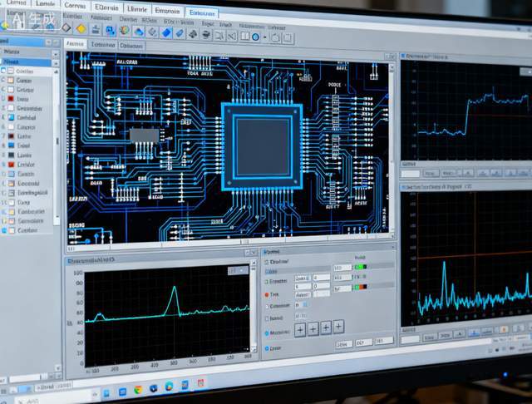Switch to the highlighted rightmost top tab
This screenshot has width=532, height=404.
coord(202,12)
